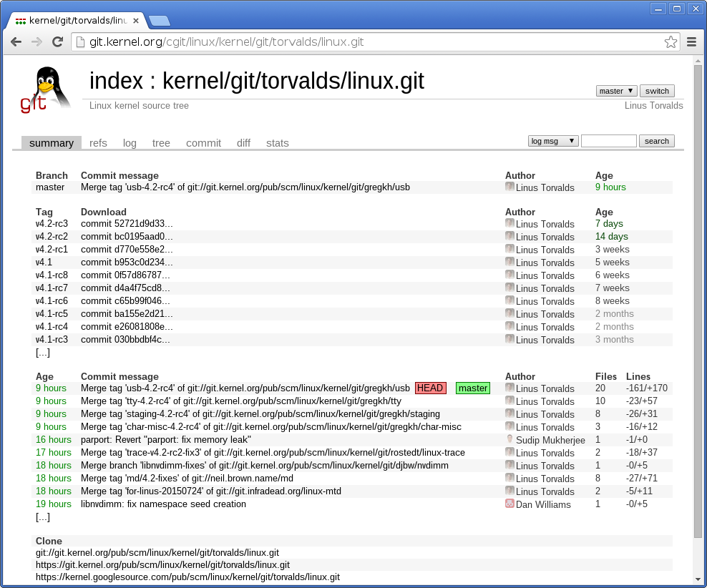Open the 'stats' tab
The width and height of the screenshot is (707, 588).
point(278,142)
